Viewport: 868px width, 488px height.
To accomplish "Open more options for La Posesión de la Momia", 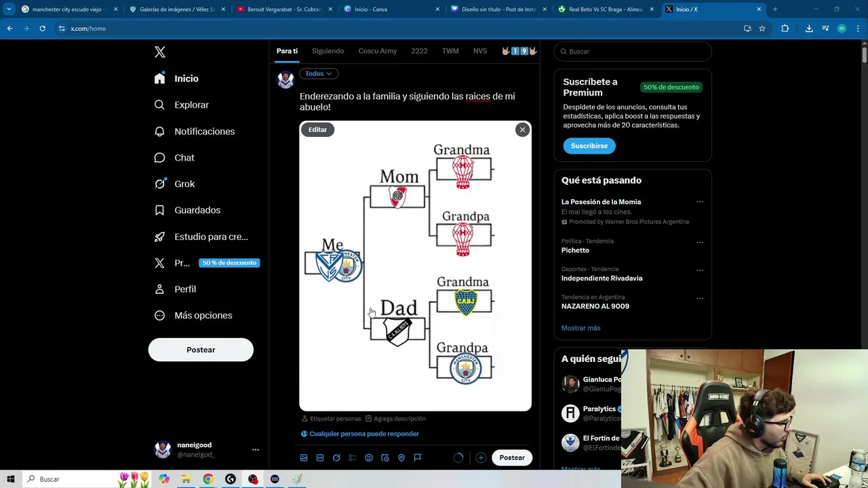I will tap(700, 202).
